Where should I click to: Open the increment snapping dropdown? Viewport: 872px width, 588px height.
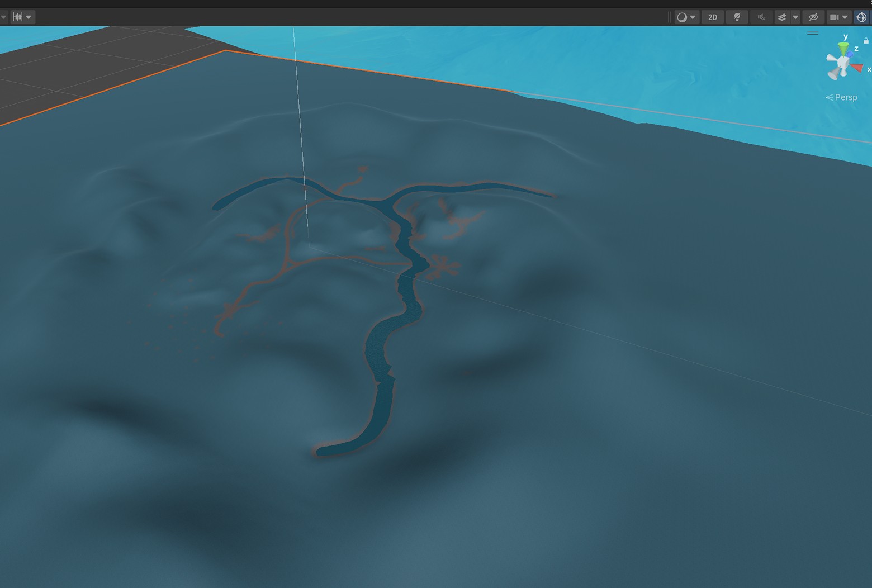22,17
